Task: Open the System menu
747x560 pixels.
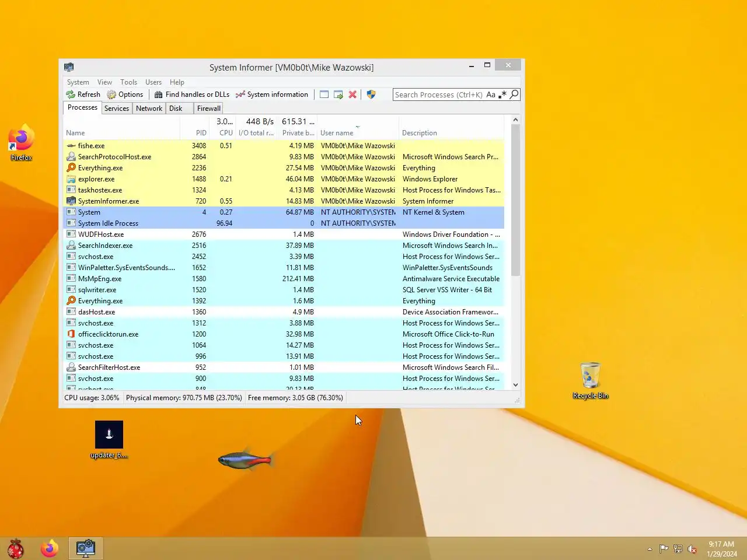Action: coord(78,82)
